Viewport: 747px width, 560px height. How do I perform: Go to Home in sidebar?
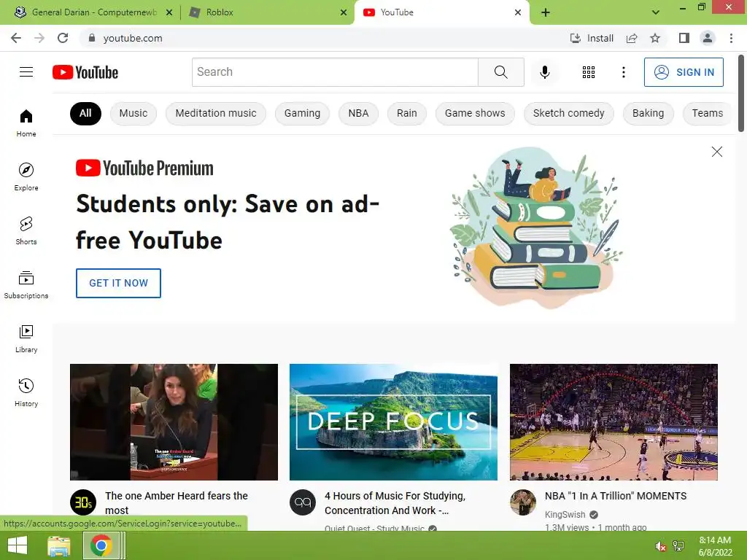pos(26,122)
